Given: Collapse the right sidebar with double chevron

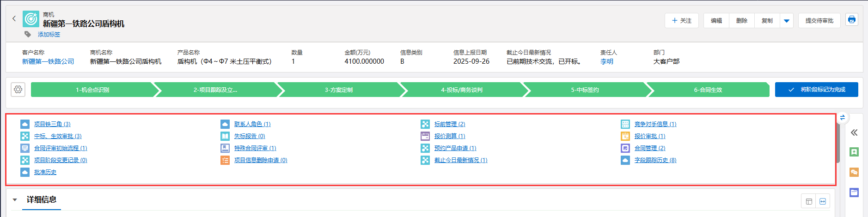Looking at the screenshot, I should 854,133.
